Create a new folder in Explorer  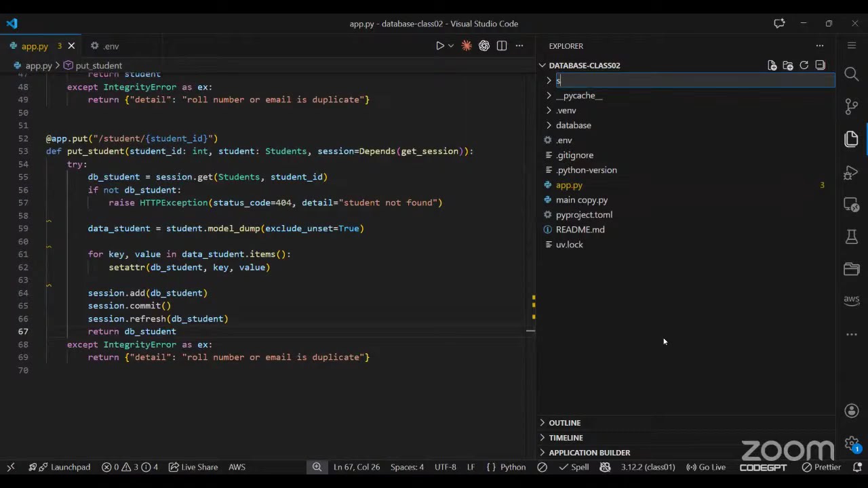coord(788,65)
